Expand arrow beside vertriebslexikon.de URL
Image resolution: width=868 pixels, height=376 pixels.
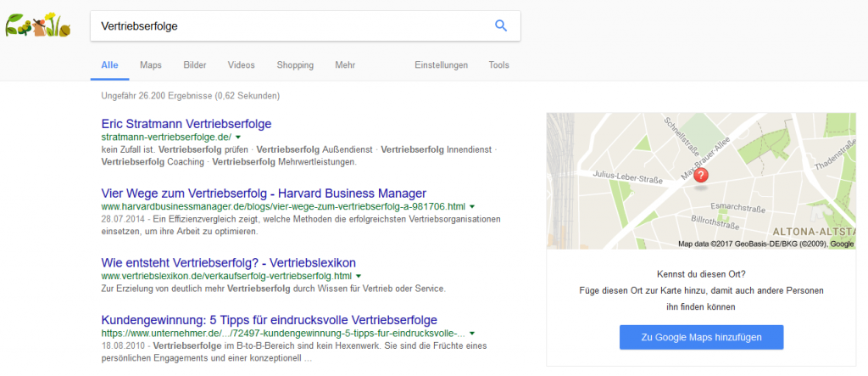(x=359, y=276)
